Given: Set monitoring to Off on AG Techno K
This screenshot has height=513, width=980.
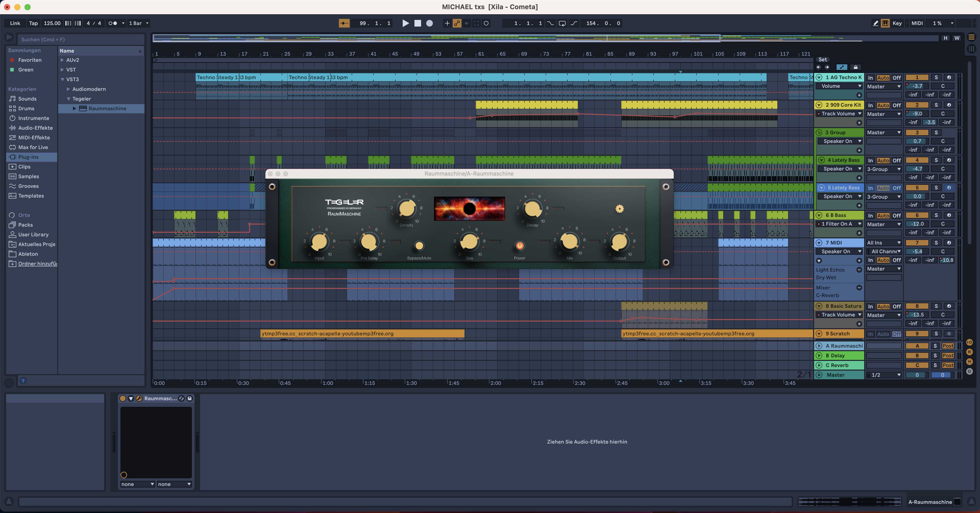Looking at the screenshot, I should [896, 78].
